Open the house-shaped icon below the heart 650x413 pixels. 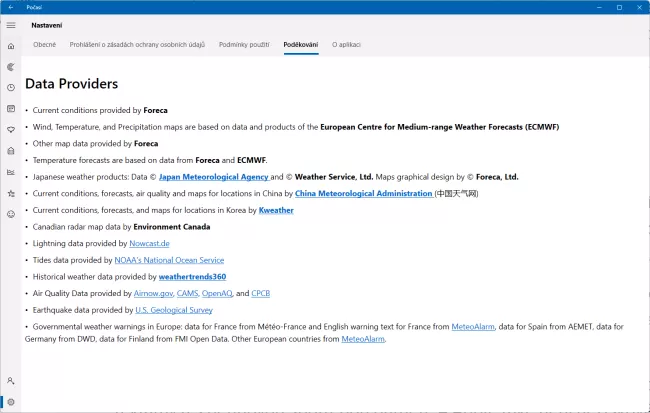click(x=11, y=151)
